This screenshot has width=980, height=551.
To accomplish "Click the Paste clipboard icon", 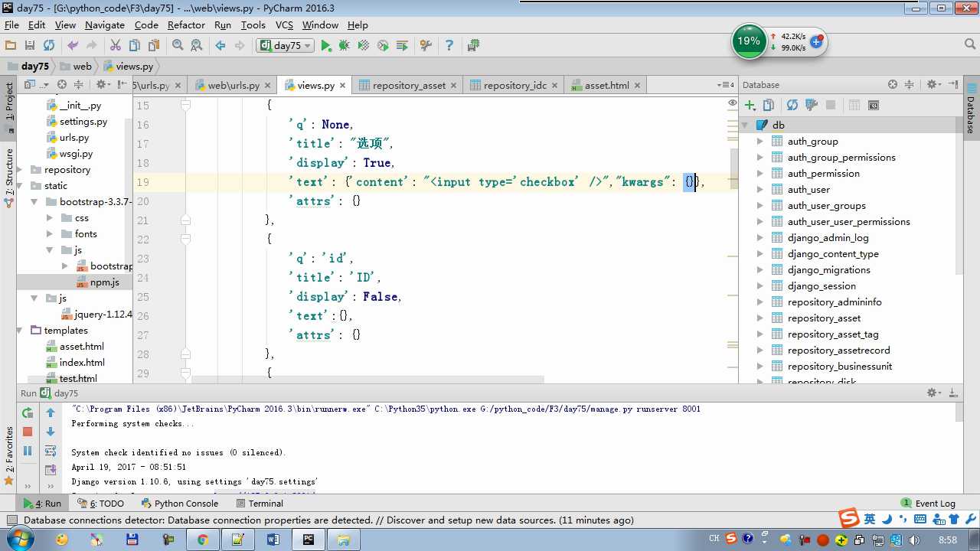I will point(154,46).
